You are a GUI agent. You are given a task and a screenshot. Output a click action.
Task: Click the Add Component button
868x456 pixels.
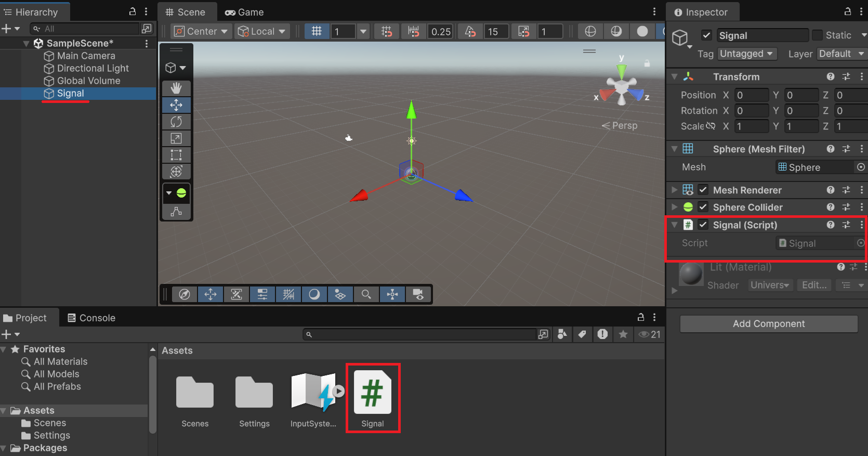pos(768,323)
